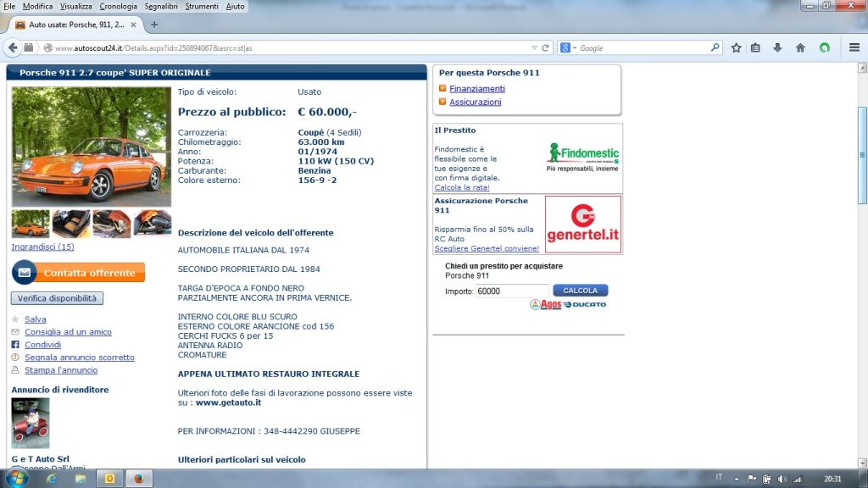Click the volume speaker icon in system tray
This screenshot has height=488, width=868.
782,480
